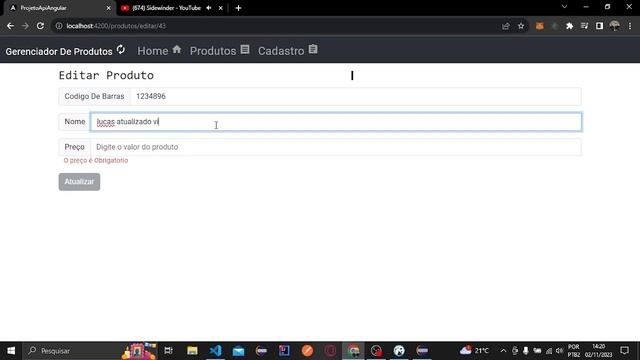
Task: Show hidden system tray icons
Action: (x=503, y=351)
